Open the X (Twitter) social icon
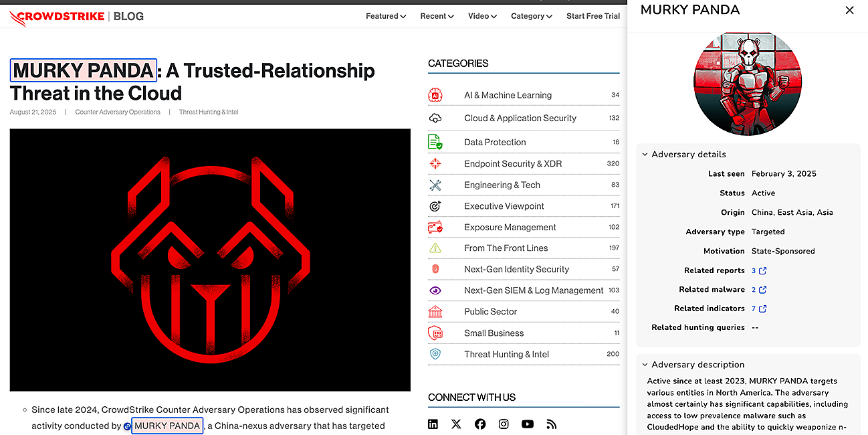 click(x=456, y=424)
